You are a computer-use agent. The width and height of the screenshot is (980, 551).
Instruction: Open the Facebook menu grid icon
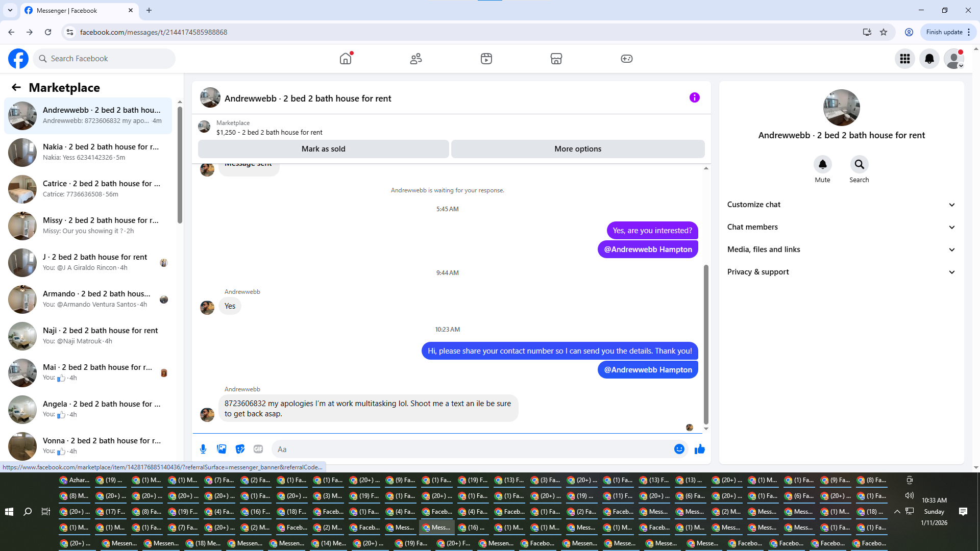(x=905, y=59)
